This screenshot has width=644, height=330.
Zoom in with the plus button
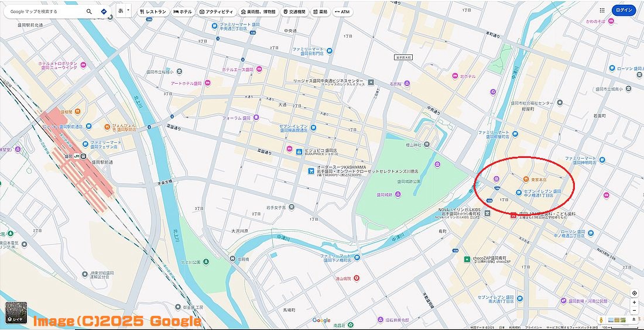[x=635, y=302]
